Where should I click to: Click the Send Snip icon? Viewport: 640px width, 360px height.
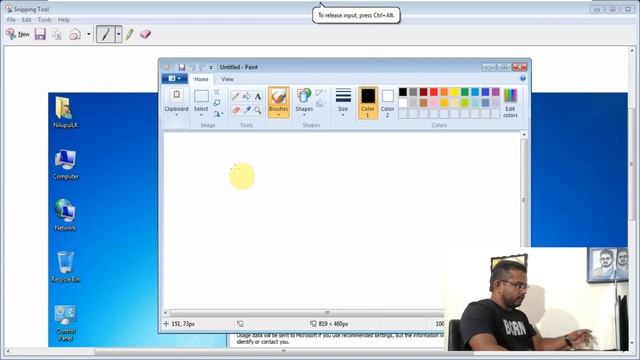[75, 34]
